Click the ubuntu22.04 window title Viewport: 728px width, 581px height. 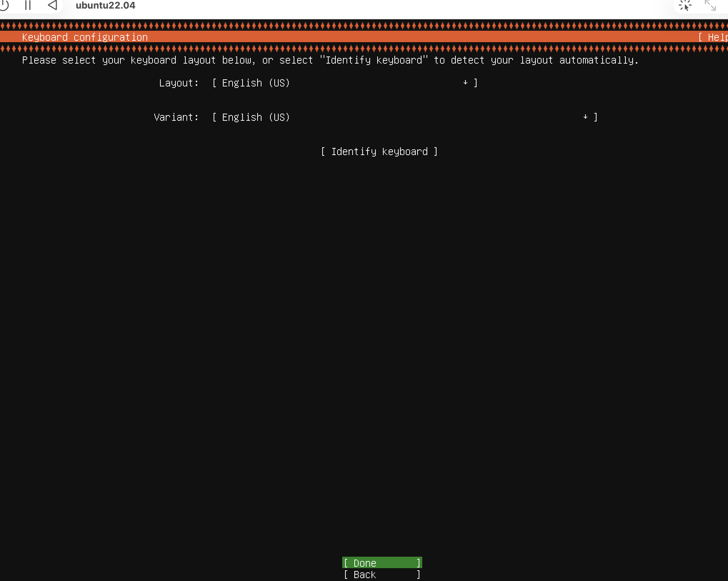105,5
